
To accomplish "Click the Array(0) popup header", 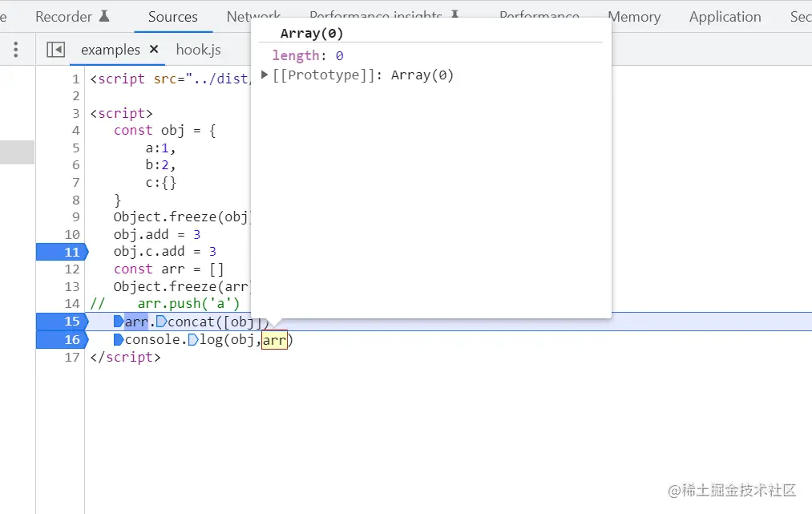I will pos(312,33).
